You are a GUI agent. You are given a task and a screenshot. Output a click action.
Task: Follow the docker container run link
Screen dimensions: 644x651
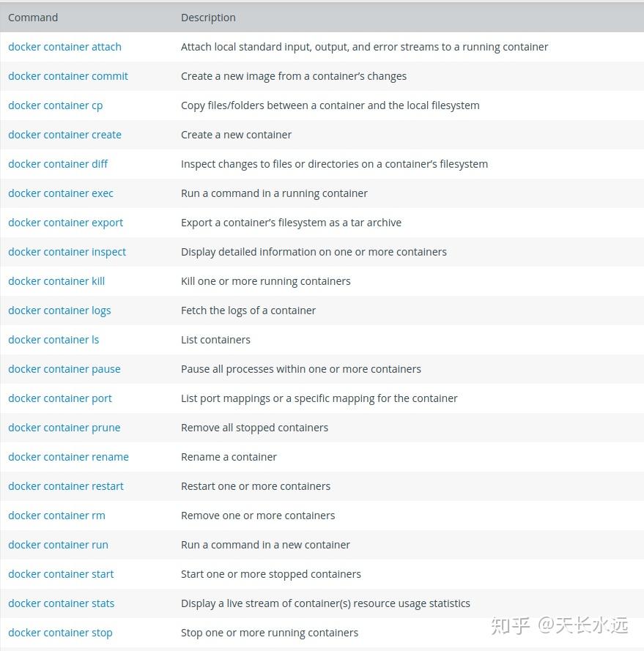58,545
